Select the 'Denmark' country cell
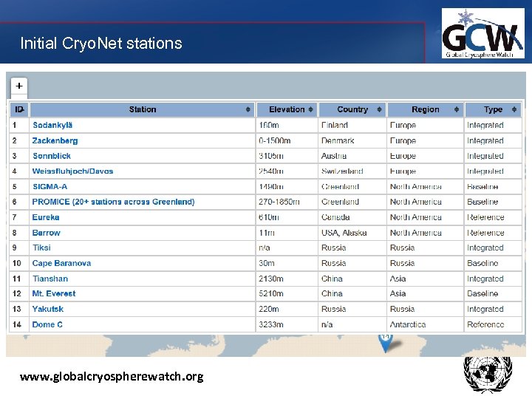This screenshot has height=399, width=532. coord(352,140)
